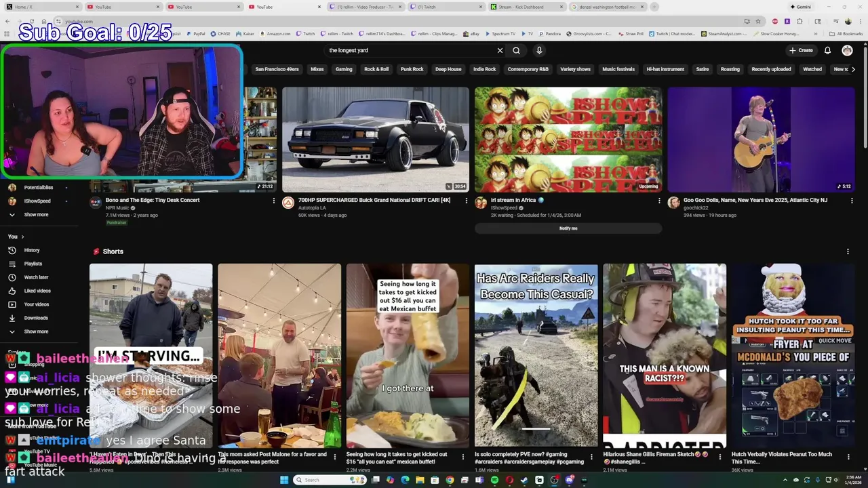The image size is (868, 488).
Task: Expand the You section chevron
Action: 22,237
